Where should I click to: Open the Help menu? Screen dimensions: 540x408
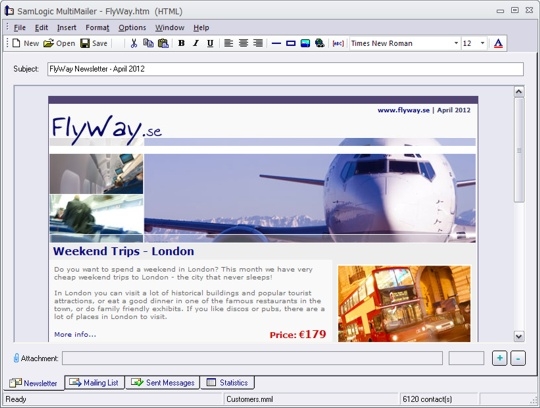(201, 28)
